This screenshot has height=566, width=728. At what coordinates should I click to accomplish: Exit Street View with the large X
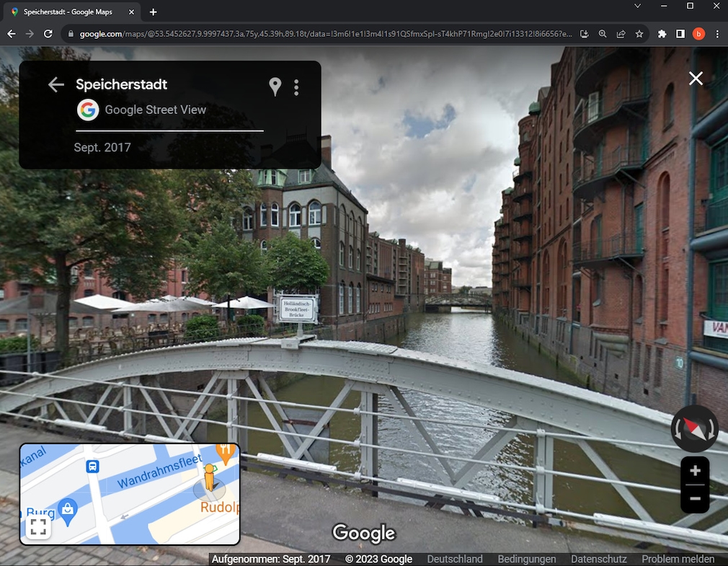695,79
